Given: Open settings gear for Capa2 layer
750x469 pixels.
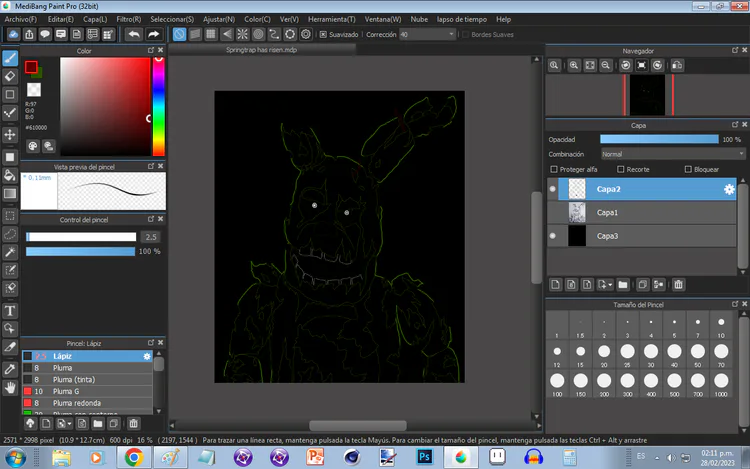Looking at the screenshot, I should [729, 189].
